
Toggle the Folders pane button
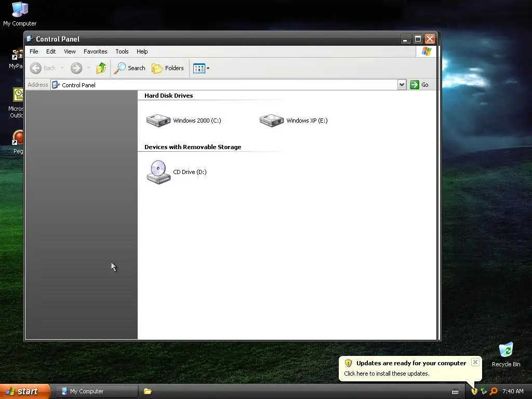(168, 68)
